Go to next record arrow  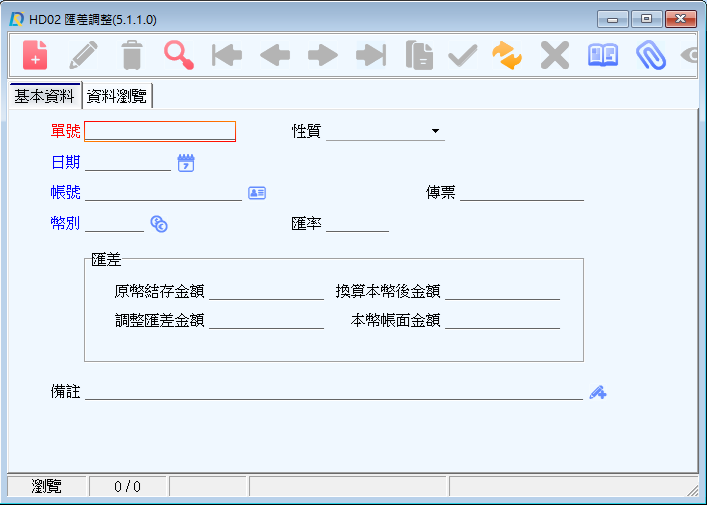coord(323,55)
